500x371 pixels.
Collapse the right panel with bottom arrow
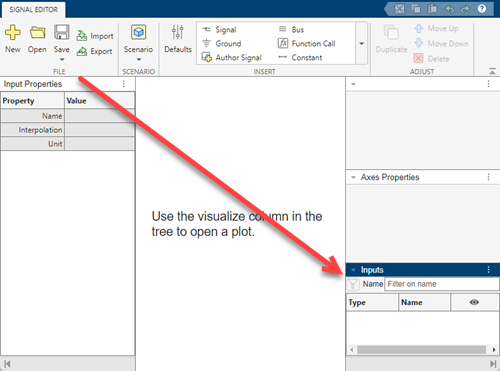click(x=493, y=364)
